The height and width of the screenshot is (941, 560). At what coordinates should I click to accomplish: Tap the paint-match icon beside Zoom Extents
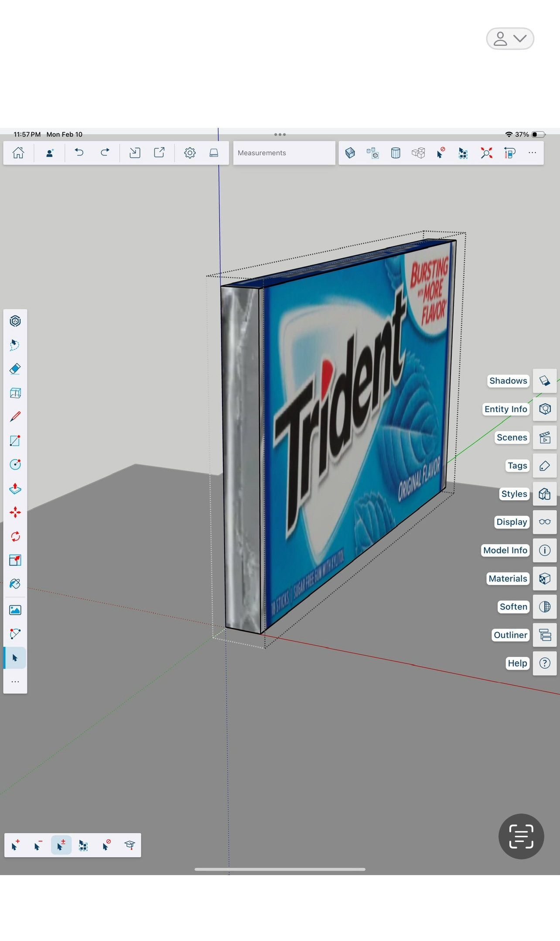coord(509,153)
